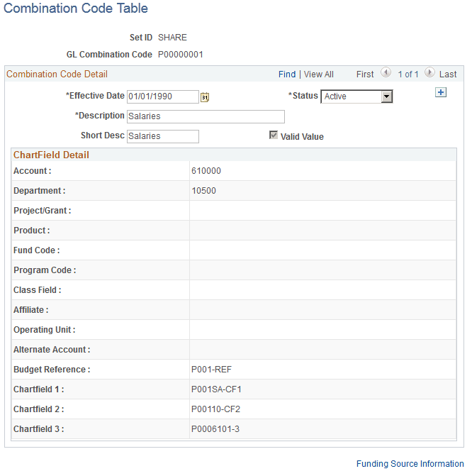Click the Fund Code label

pyautogui.click(x=36, y=250)
